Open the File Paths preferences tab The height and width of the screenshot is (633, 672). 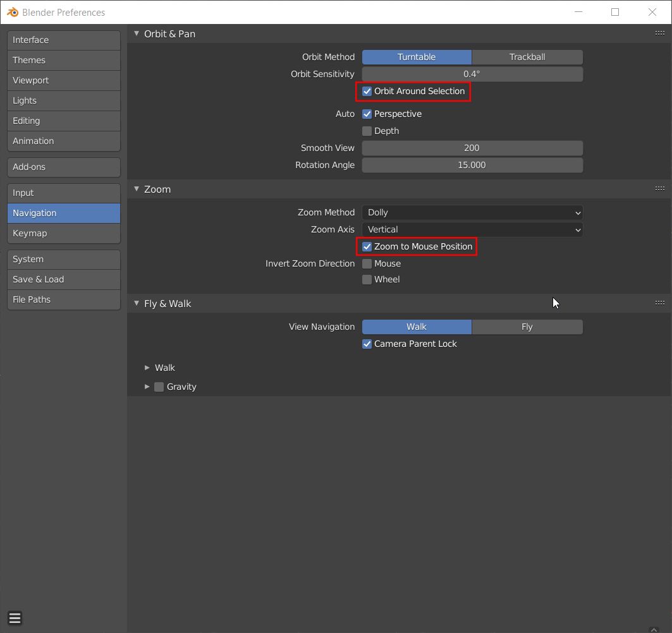pos(64,300)
